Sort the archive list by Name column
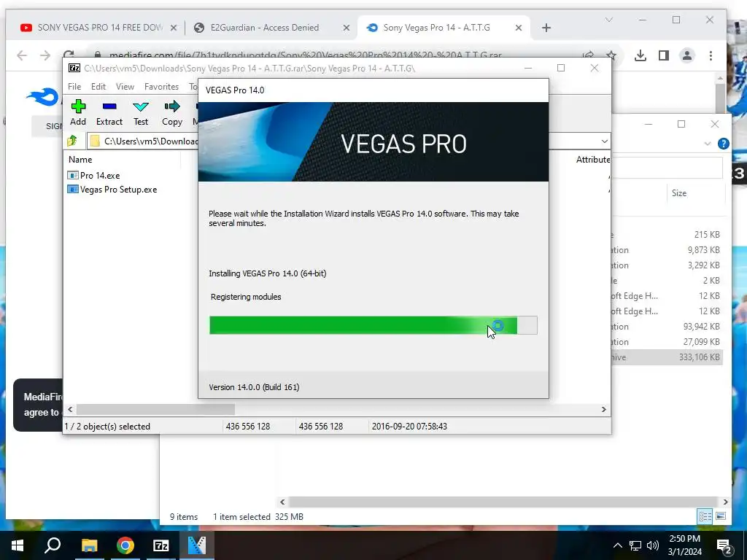Screen dimensions: 747x560 pyautogui.click(x=80, y=160)
